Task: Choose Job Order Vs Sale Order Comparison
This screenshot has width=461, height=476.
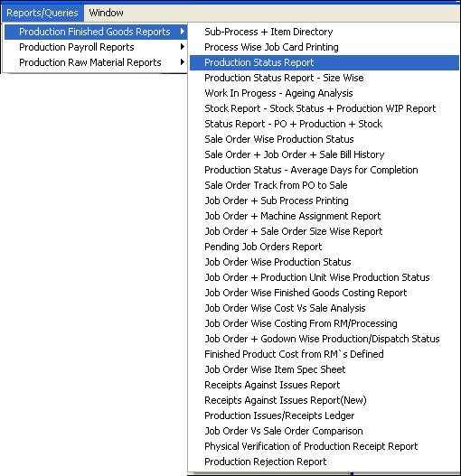Action: [325, 431]
